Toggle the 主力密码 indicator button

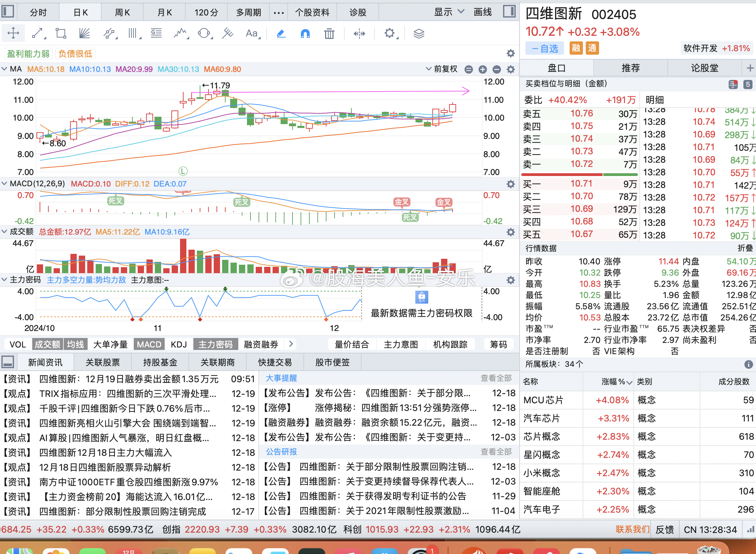pyautogui.click(x=215, y=344)
